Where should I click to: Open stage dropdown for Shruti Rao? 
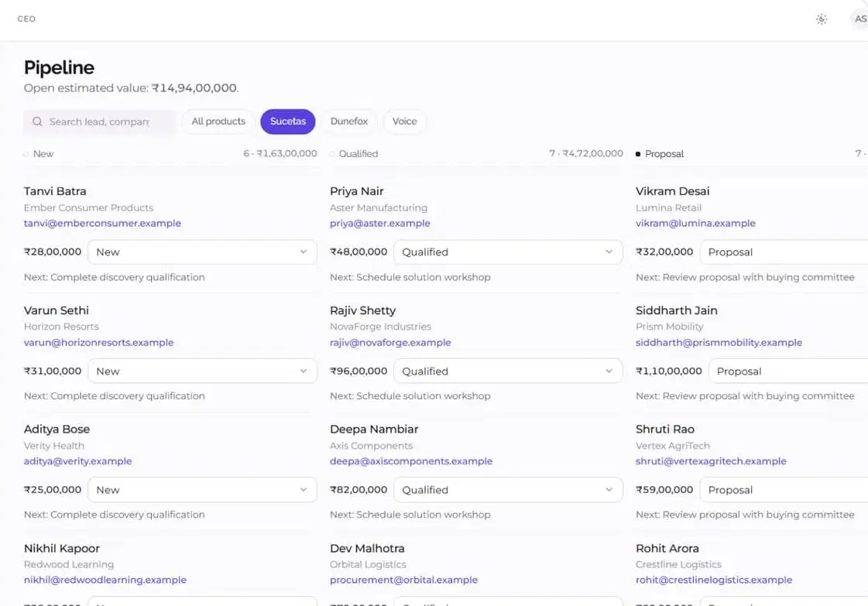[784, 490]
